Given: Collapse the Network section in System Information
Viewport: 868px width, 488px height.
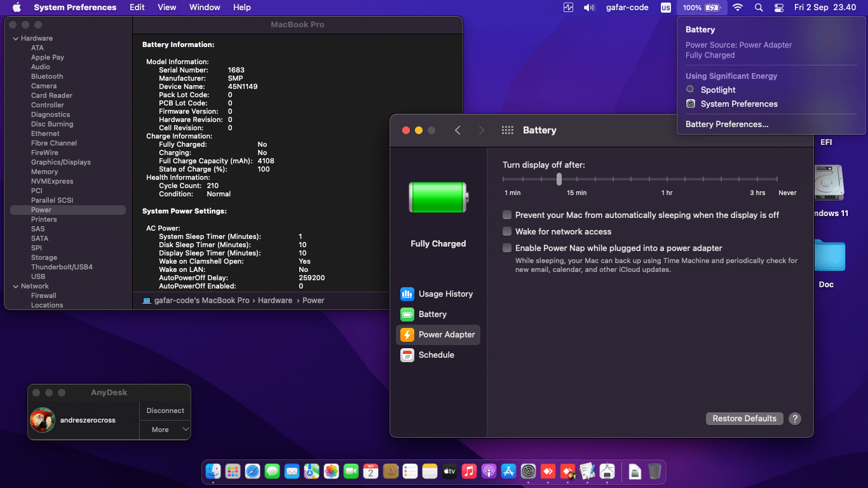Looking at the screenshot, I should coord(15,287).
